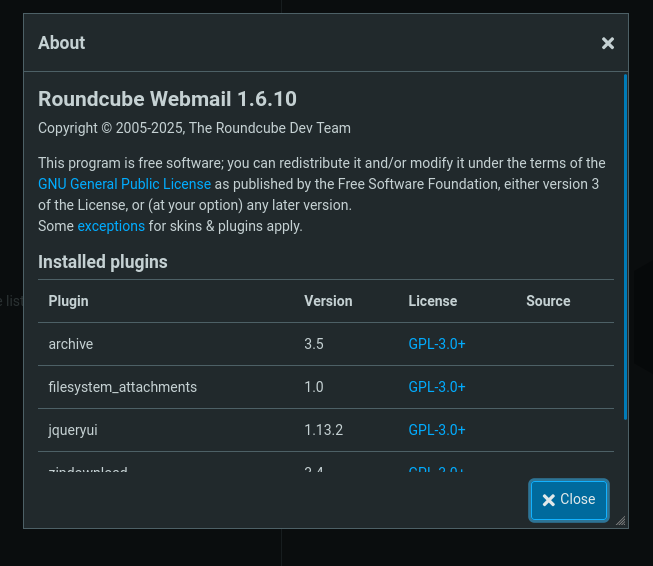Open the GNU General Public License link
The height and width of the screenshot is (566, 653).
pyautogui.click(x=124, y=184)
